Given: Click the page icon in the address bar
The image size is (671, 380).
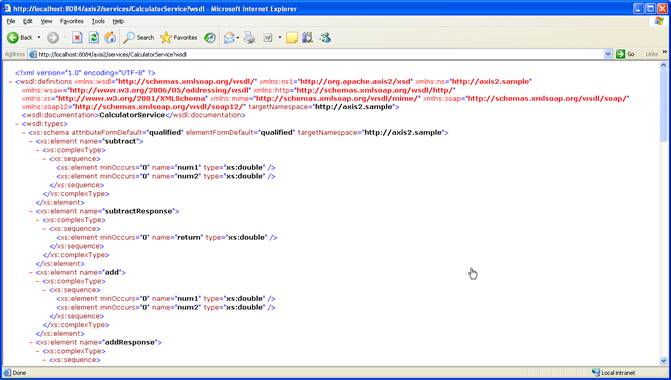Looking at the screenshot, I should pos(33,54).
